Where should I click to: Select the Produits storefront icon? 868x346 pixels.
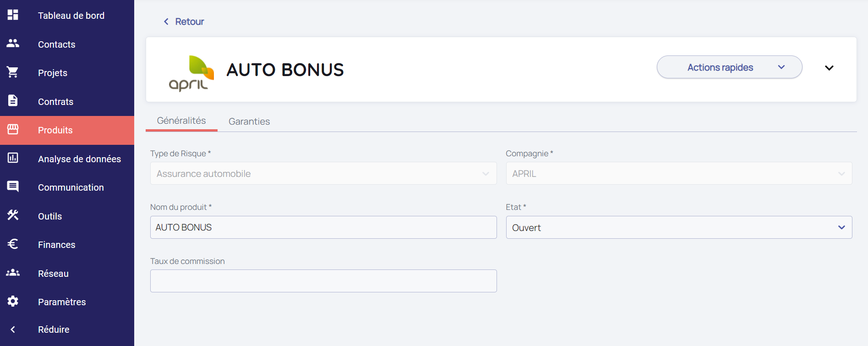click(x=13, y=130)
